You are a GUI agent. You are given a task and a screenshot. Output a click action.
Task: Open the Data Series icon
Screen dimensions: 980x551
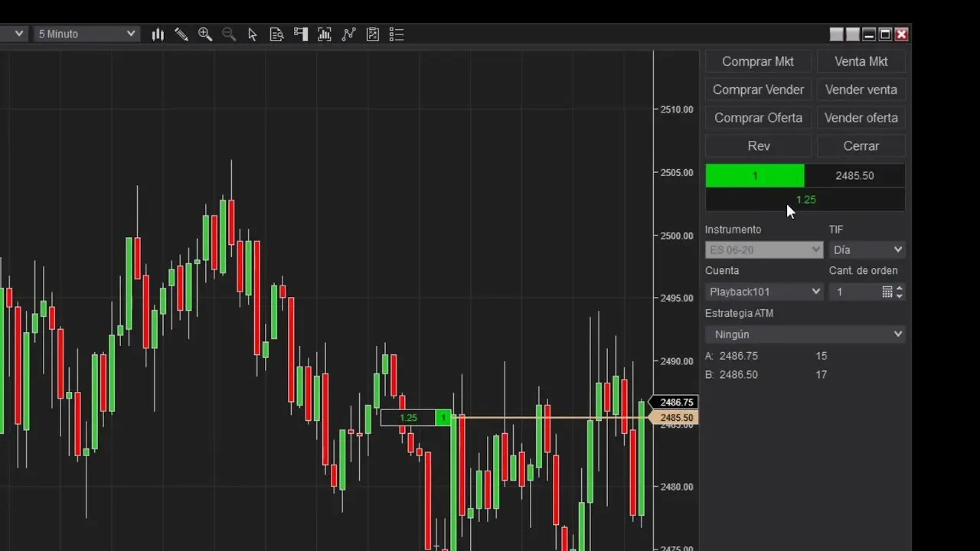tap(325, 34)
